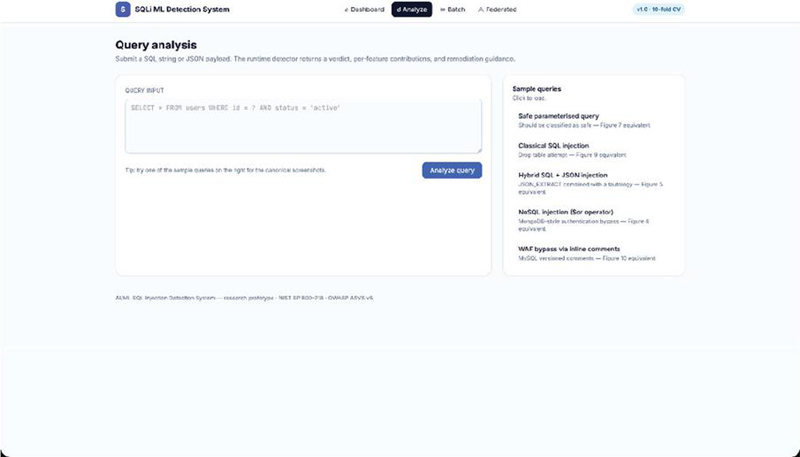
Task: Click the QUERY INPUT label
Action: [144, 90]
